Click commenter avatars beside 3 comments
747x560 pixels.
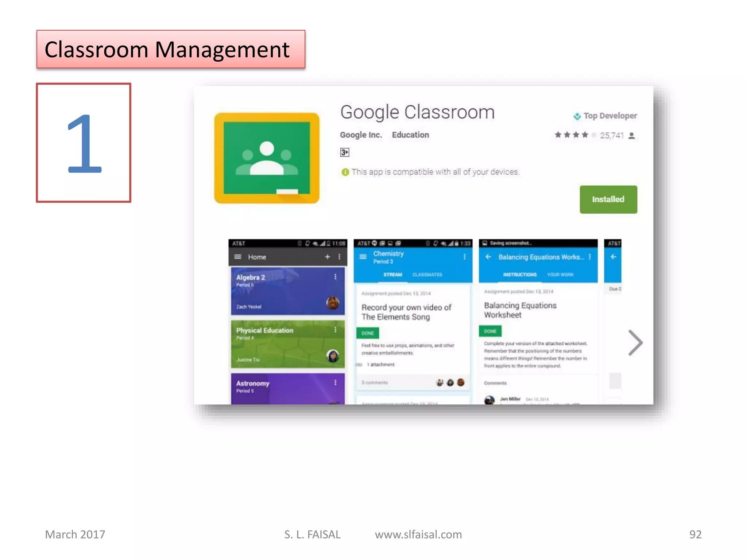point(450,382)
